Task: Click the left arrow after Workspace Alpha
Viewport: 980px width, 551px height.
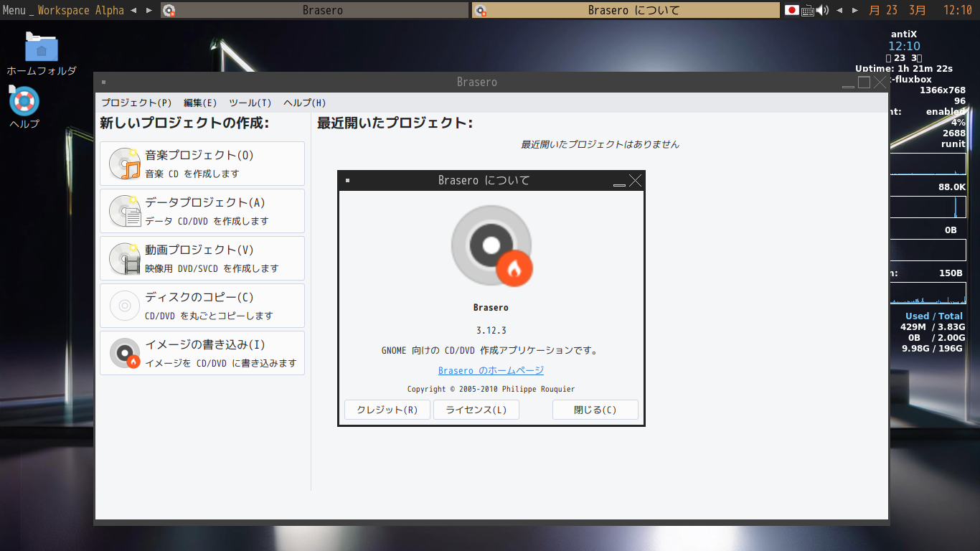Action: click(134, 10)
